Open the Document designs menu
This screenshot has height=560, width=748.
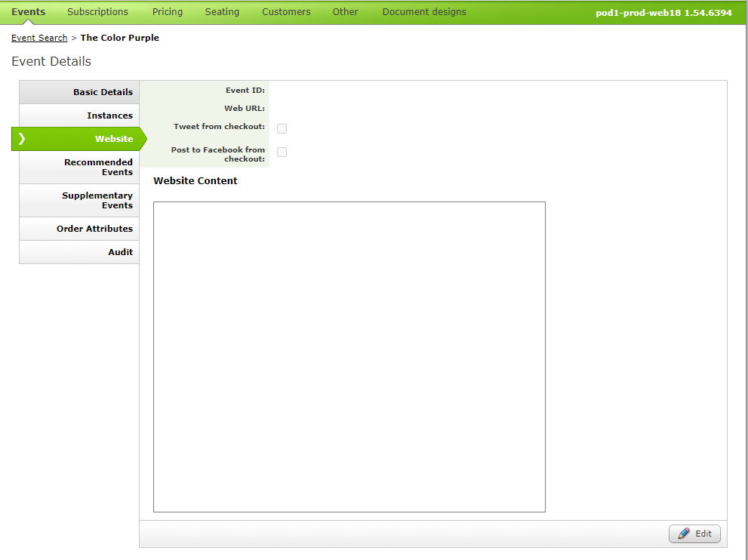pyautogui.click(x=424, y=12)
